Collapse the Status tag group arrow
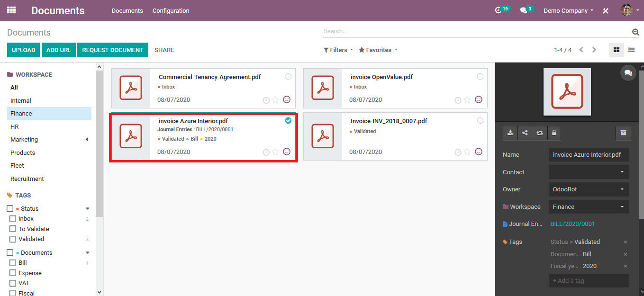 pyautogui.click(x=88, y=208)
